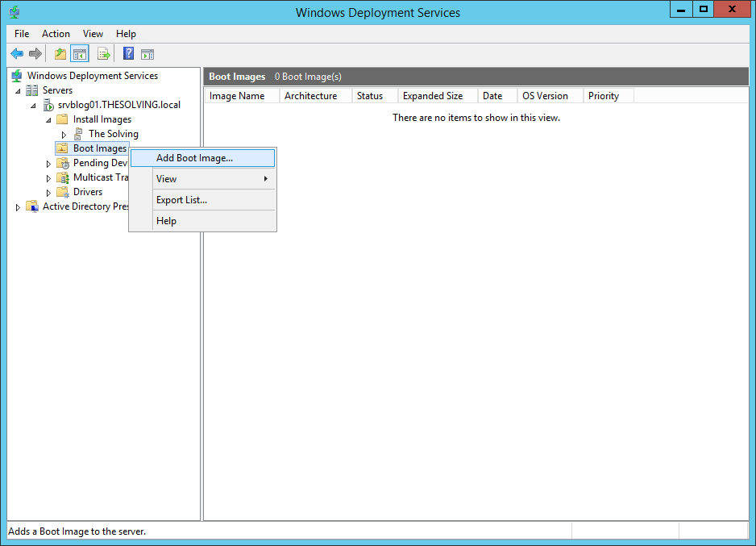Click the Back arrow toolbar icon

17,53
